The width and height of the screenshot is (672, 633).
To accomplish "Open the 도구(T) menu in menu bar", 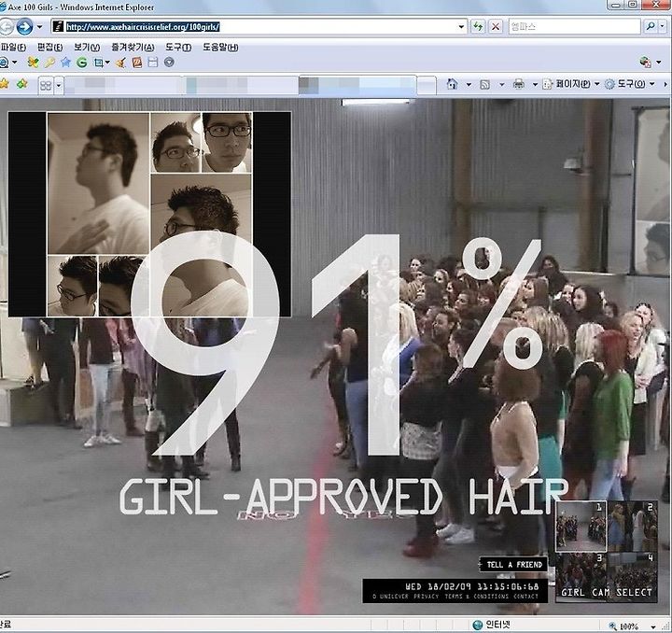I will point(178,47).
